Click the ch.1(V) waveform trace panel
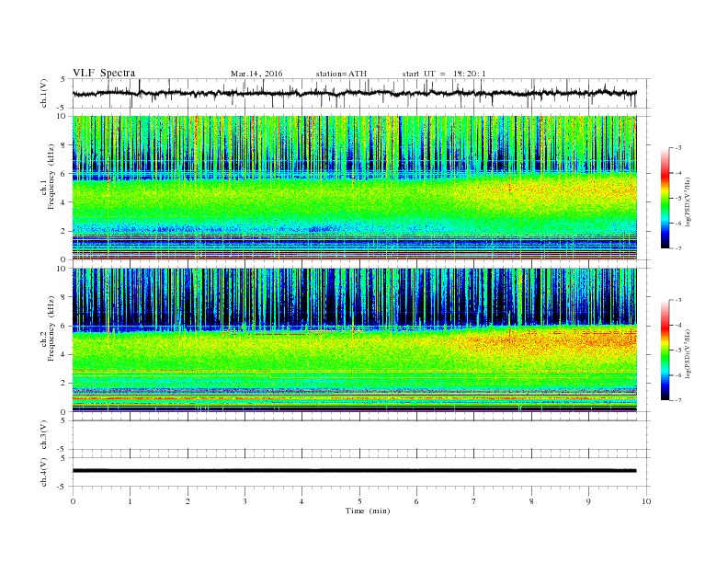Image resolution: width=728 pixels, height=563 pixels. click(x=361, y=93)
